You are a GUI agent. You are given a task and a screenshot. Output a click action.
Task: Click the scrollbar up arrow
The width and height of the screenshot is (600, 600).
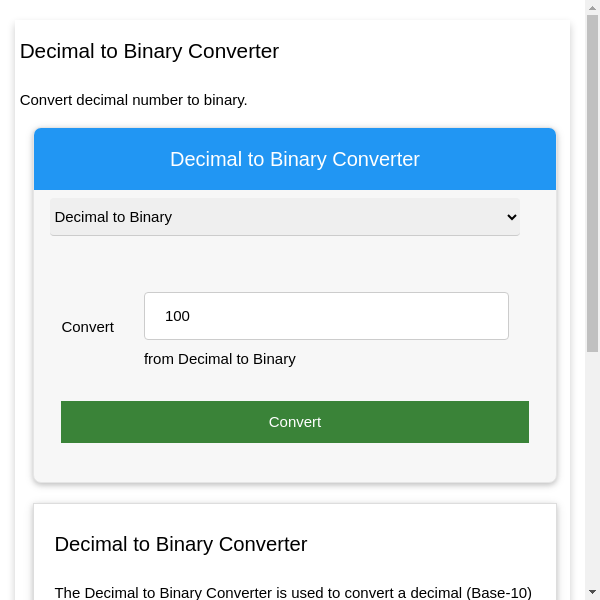592,8
